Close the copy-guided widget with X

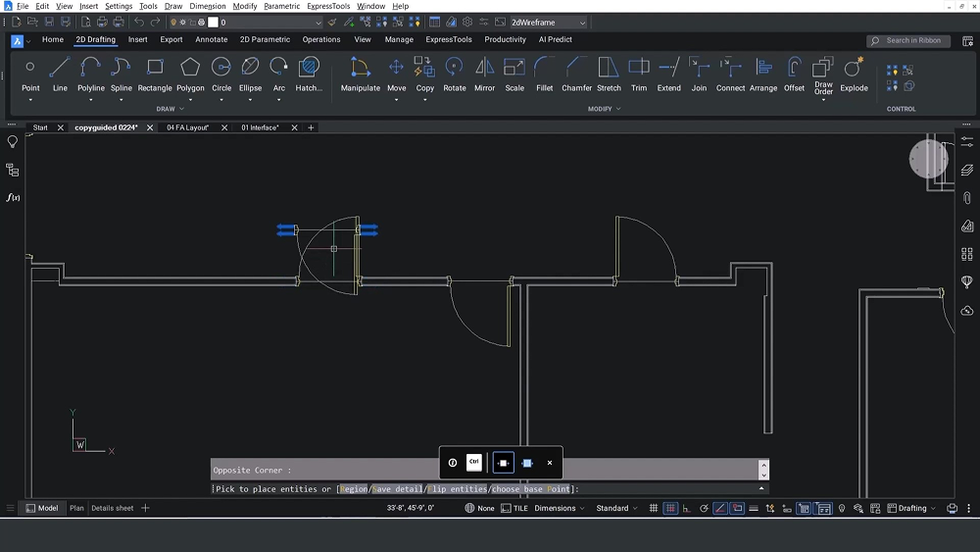point(550,463)
